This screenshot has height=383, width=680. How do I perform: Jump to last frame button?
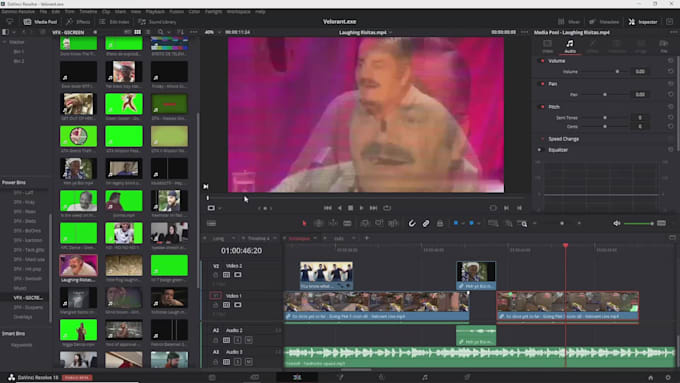pos(373,208)
